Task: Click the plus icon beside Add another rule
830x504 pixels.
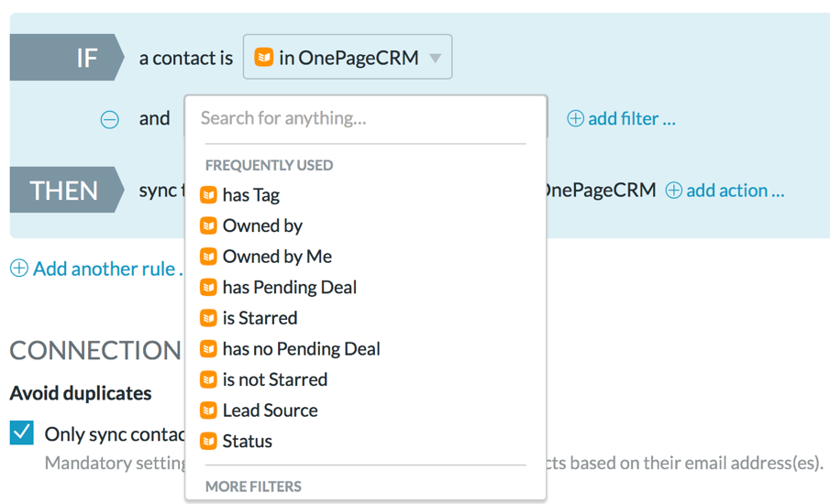Action: [x=19, y=268]
